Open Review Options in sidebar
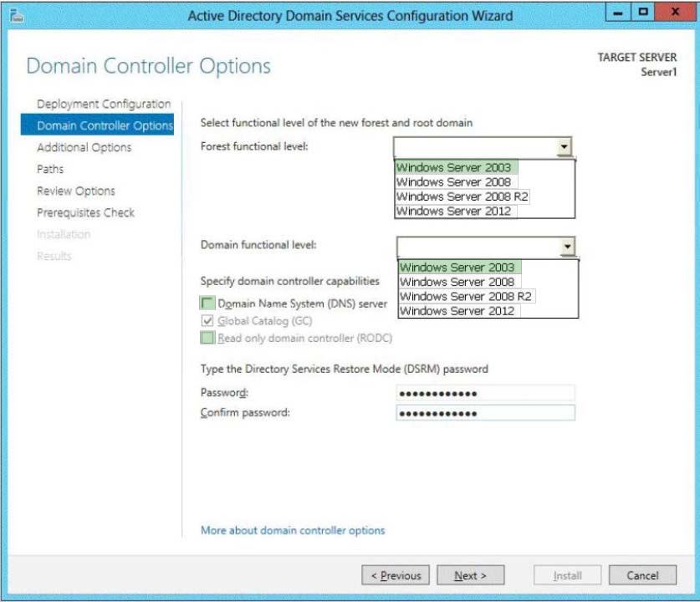700x602 pixels. [76, 191]
